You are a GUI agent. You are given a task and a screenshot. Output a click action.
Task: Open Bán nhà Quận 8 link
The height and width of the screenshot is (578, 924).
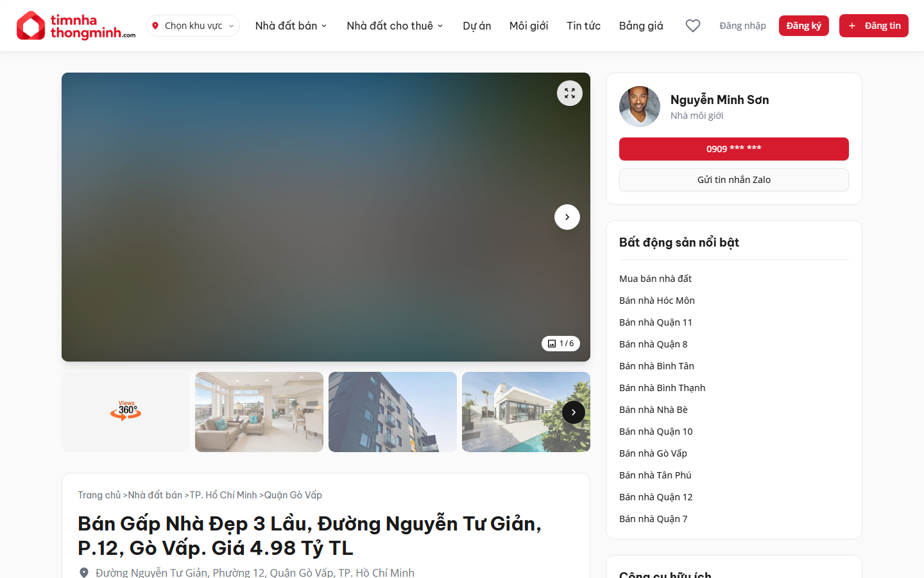[x=653, y=344]
